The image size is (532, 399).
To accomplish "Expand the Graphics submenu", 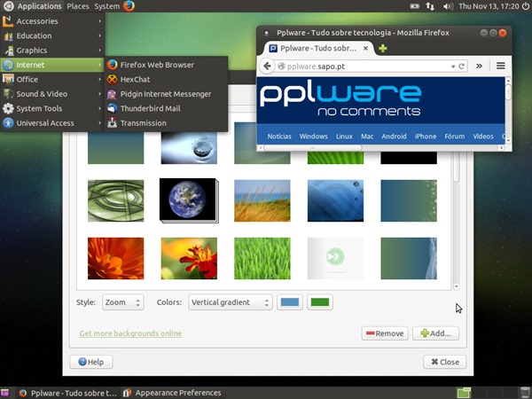I will [52, 51].
